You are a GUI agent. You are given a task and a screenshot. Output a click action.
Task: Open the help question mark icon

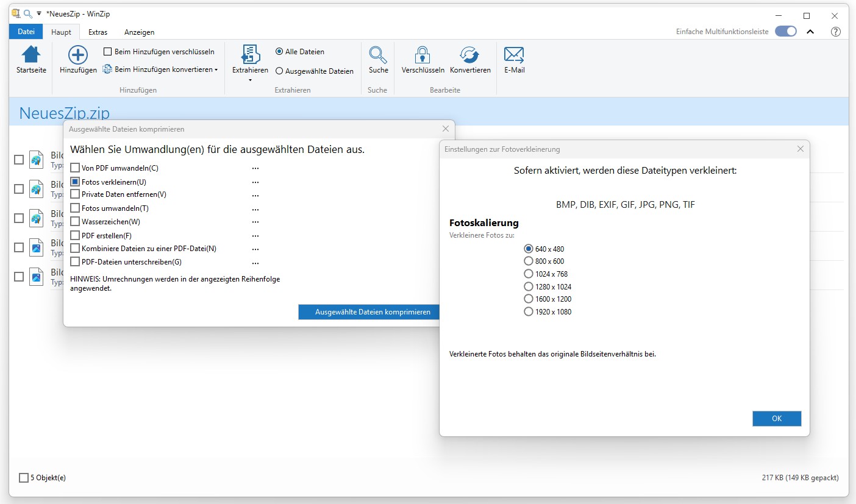(836, 32)
